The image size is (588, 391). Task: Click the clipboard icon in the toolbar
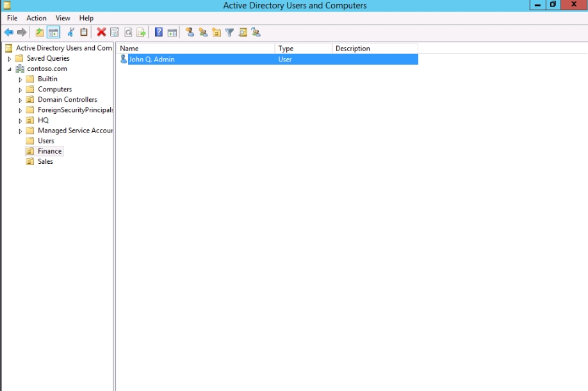84,33
